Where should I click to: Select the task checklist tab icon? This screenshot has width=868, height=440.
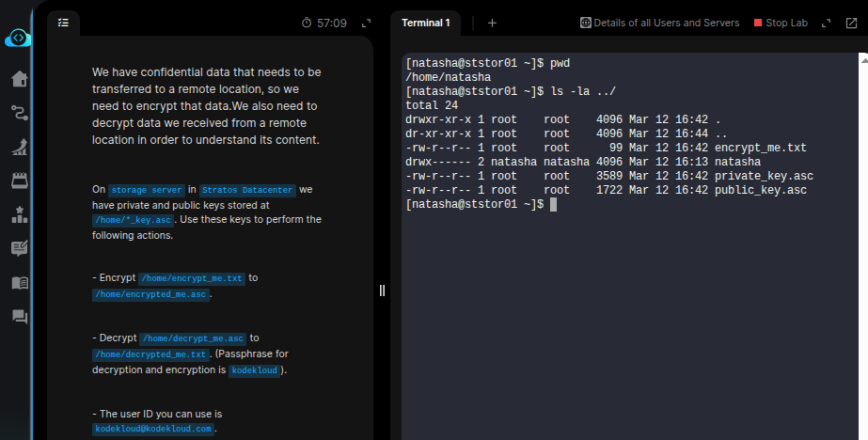(63, 22)
